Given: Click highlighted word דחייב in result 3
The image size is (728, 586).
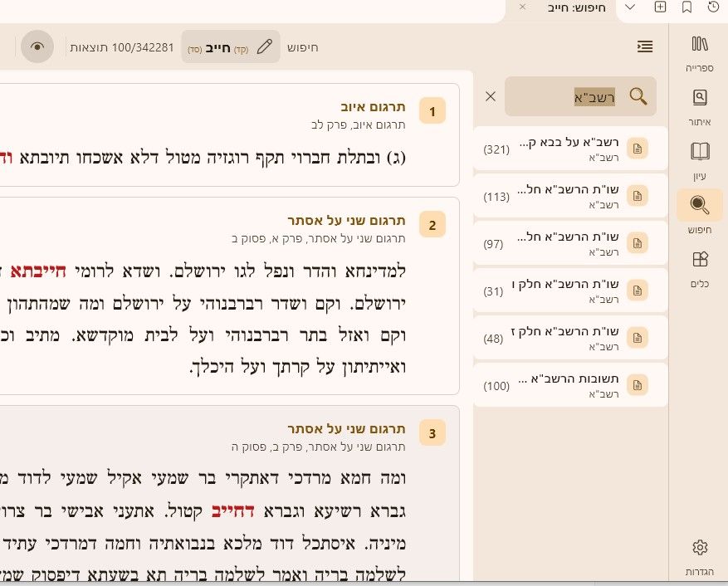Looking at the screenshot, I should (232, 511).
